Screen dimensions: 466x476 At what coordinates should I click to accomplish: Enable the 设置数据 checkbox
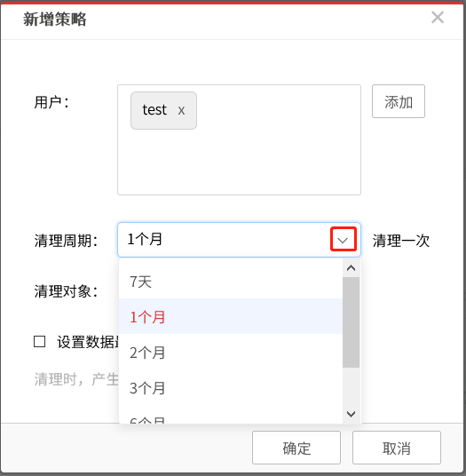point(39,342)
